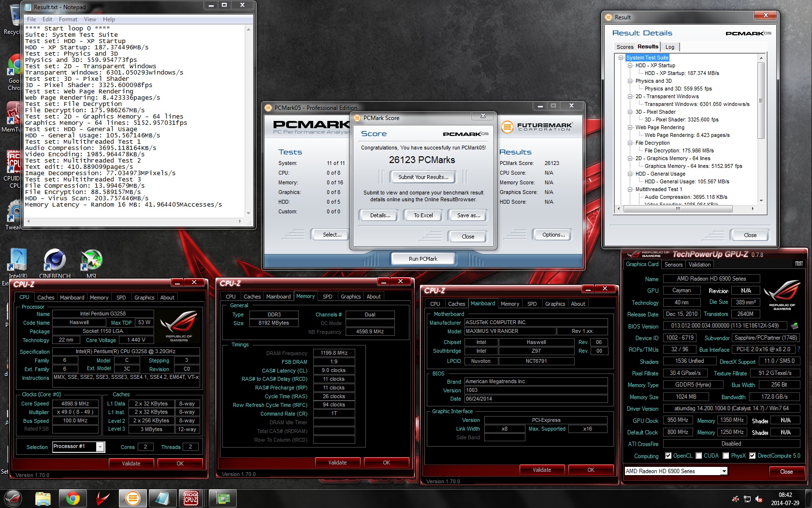Click inside Notepad result text area
The height and width of the screenshot is (508, 812).
[x=135, y=121]
